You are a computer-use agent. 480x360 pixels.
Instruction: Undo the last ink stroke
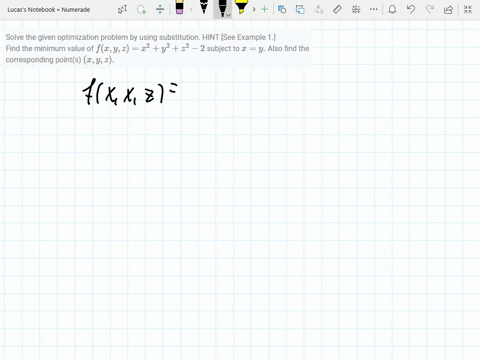point(411,9)
